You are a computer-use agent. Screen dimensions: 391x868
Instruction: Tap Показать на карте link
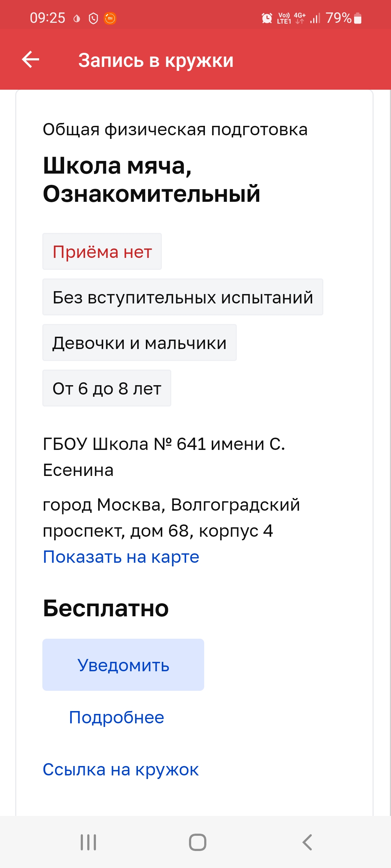121,557
